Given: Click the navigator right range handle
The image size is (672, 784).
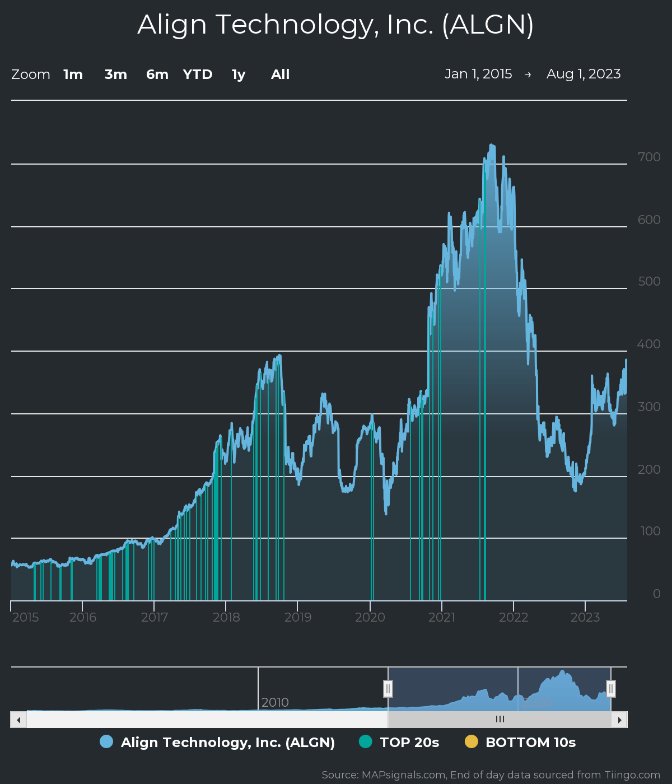Looking at the screenshot, I should click(x=611, y=688).
